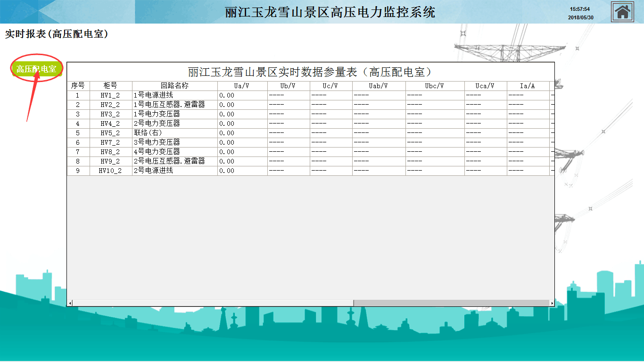The height and width of the screenshot is (362, 644).
Task: Select the Ua/V column header
Action: click(242, 86)
